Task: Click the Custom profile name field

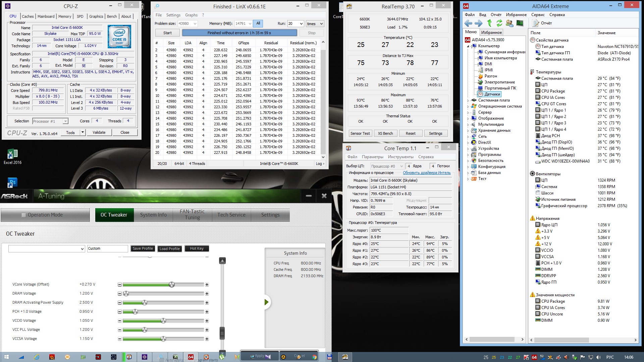Action: [x=107, y=249]
